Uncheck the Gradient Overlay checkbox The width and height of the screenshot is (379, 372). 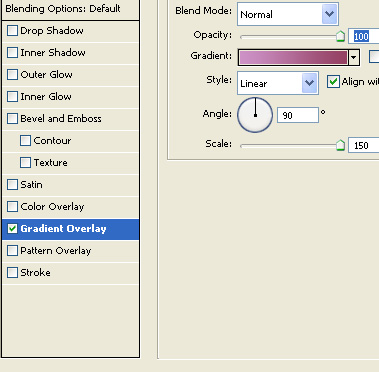pos(12,229)
